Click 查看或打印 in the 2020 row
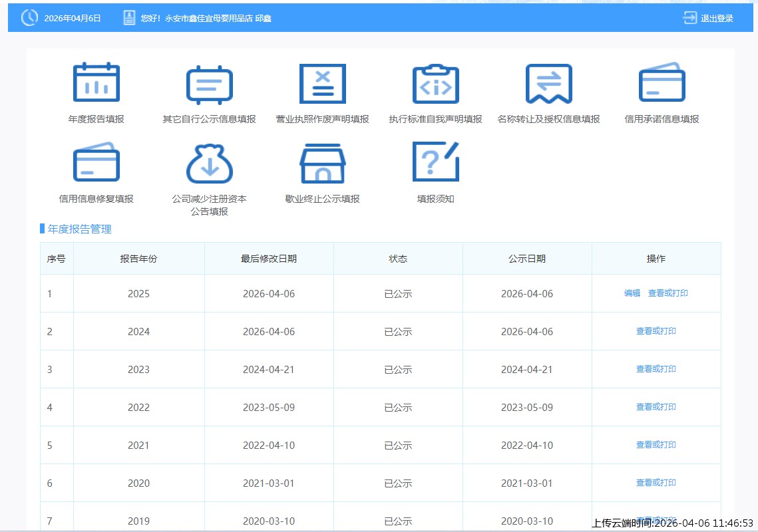The image size is (758, 532). coord(656,483)
